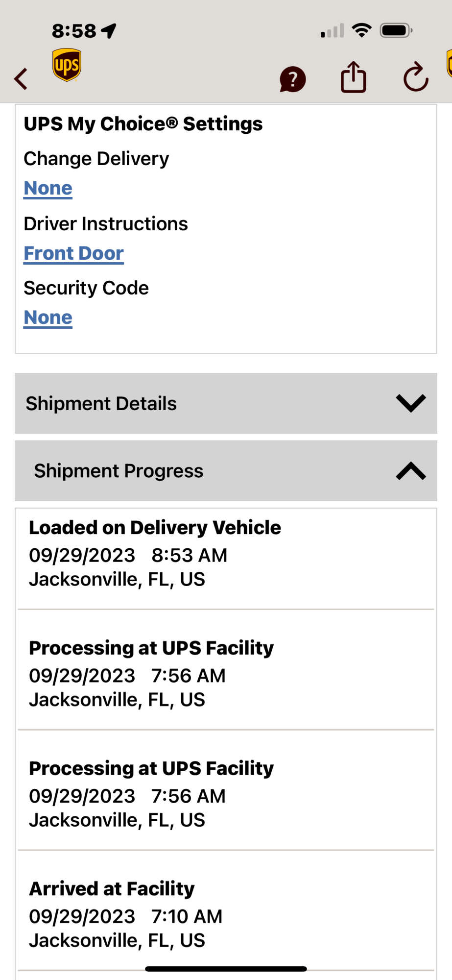Viewport: 452px width, 980px height.
Task: Tap the cellular signal bars
Action: 333,31
